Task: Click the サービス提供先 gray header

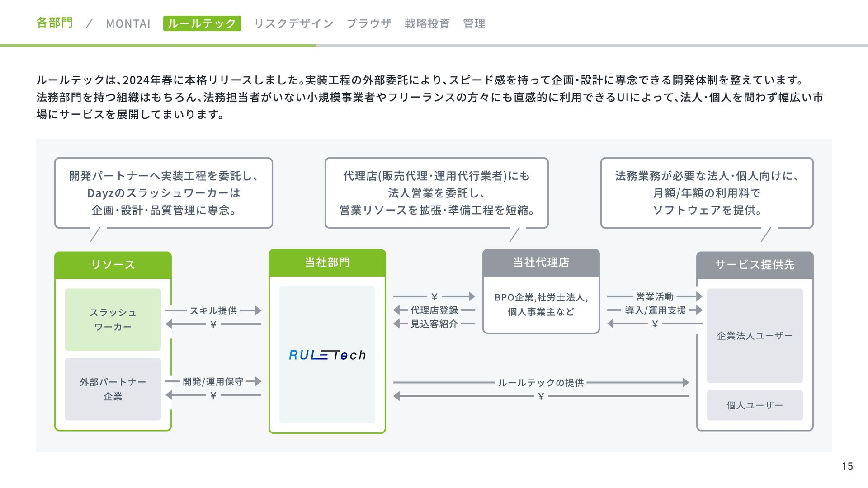Action: coord(755,265)
